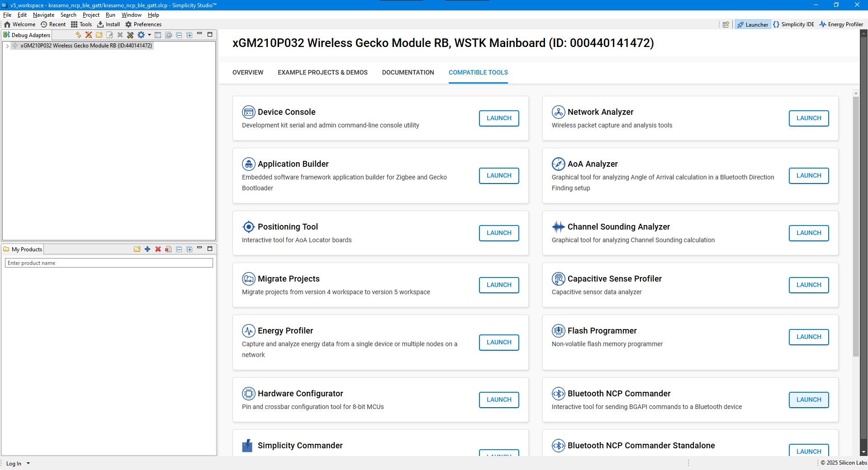This screenshot has width=868, height=470.
Task: Open the Project menu
Action: tap(91, 15)
